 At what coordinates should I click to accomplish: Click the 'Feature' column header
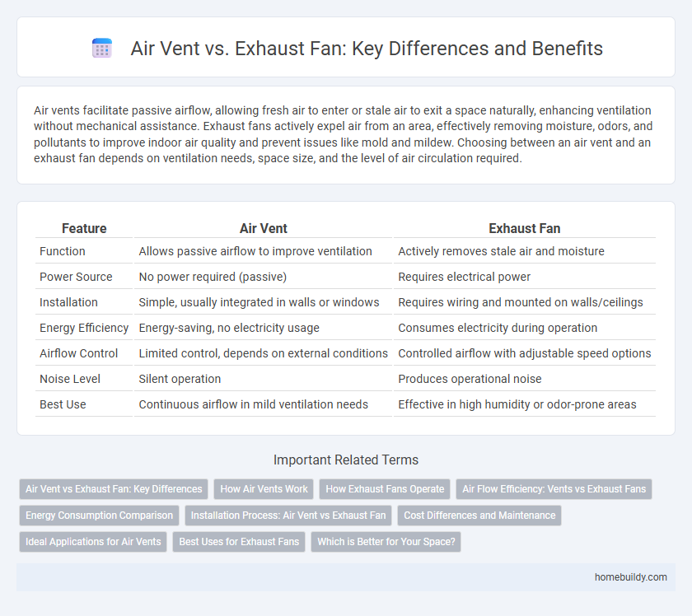pyautogui.click(x=83, y=228)
